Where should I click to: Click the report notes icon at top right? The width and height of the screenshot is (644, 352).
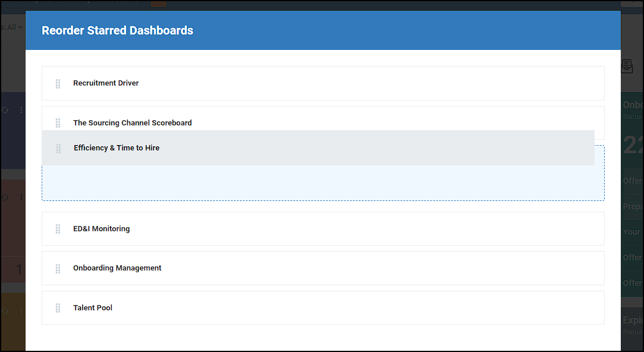pos(627,67)
